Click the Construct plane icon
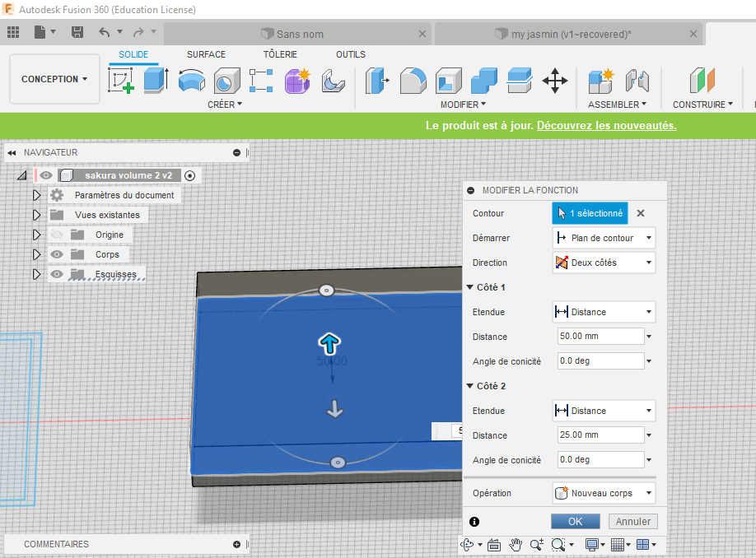This screenshot has height=558, width=756. (702, 81)
